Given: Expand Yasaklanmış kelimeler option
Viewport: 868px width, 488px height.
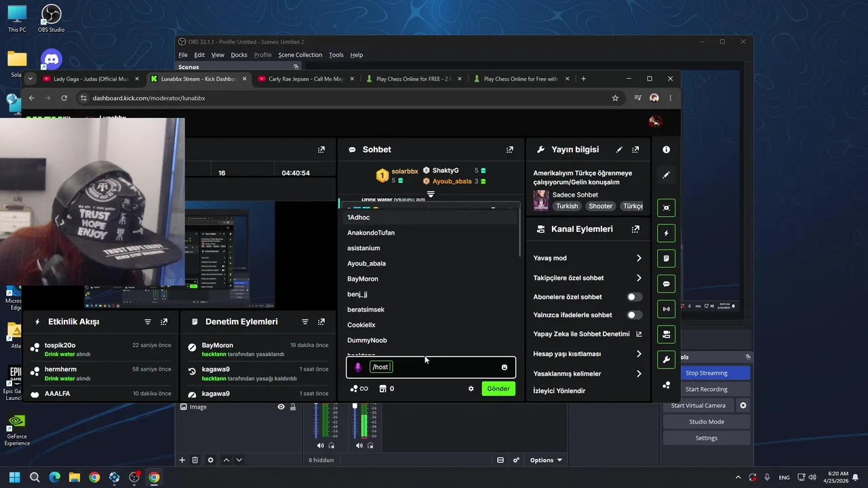Looking at the screenshot, I should [639, 373].
